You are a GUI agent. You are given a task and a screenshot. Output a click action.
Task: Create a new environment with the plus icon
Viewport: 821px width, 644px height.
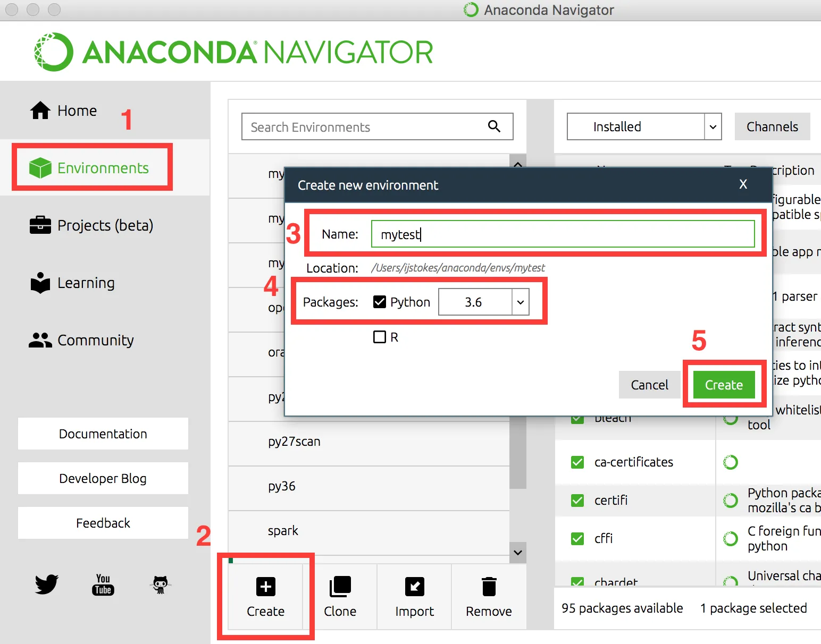pos(266,587)
